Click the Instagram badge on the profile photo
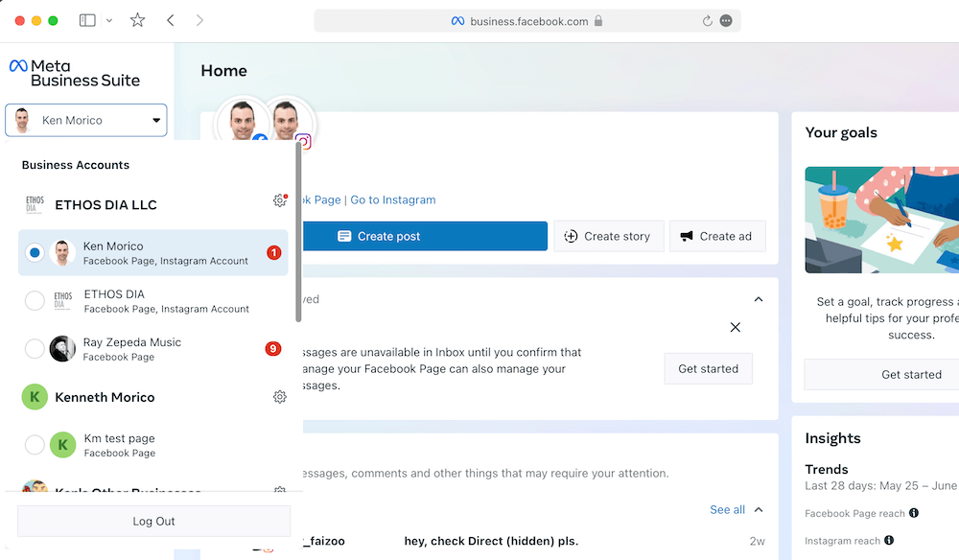 [x=302, y=142]
